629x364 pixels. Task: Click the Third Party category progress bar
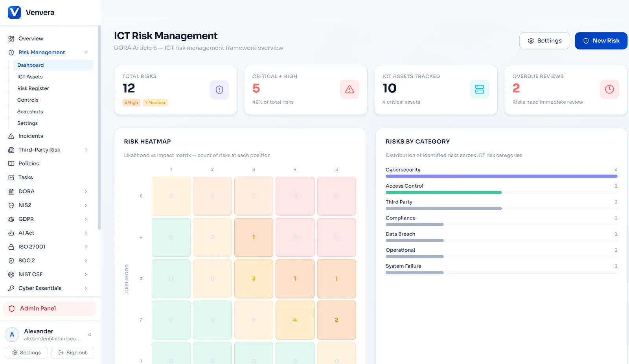[x=443, y=209]
